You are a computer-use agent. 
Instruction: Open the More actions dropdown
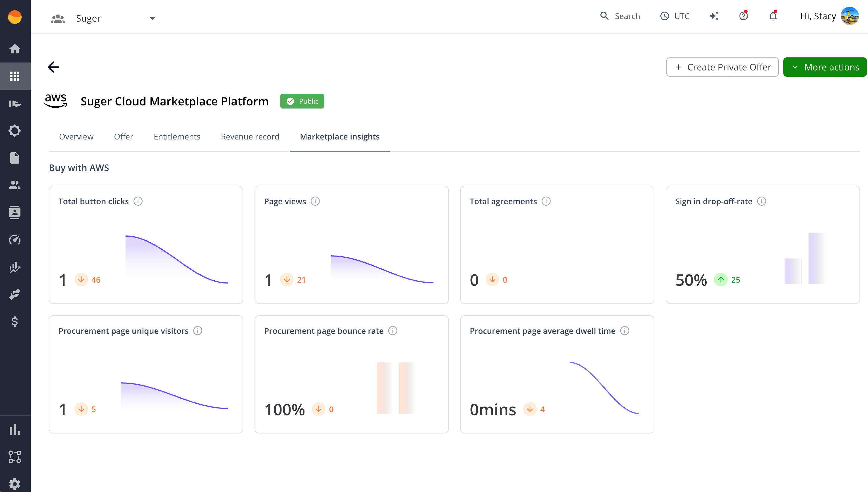pos(825,67)
